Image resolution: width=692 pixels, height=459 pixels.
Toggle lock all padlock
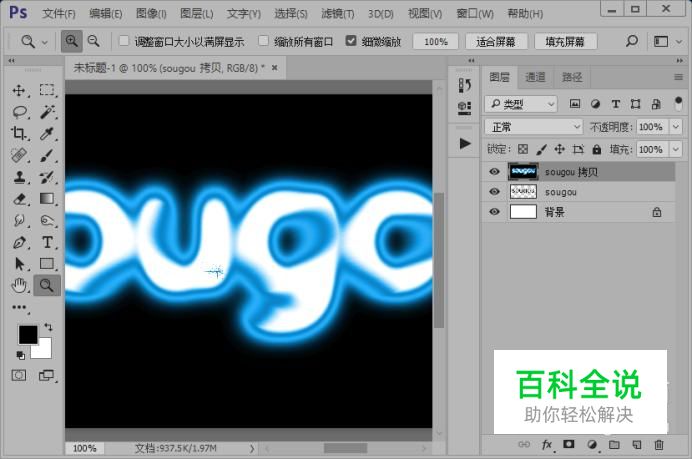tap(597, 149)
